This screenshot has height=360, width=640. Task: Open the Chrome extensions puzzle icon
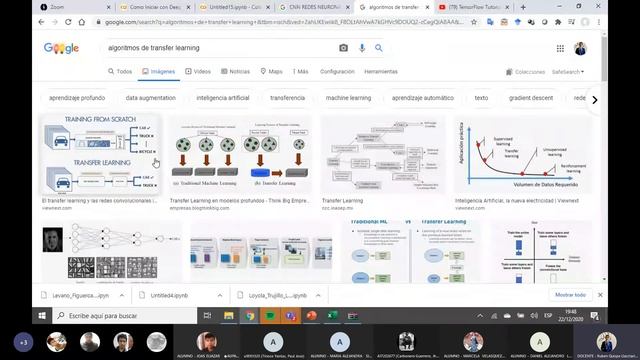coord(558,22)
